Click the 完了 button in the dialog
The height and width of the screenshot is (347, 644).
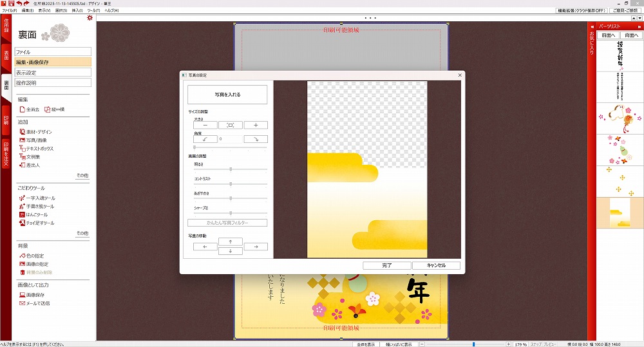[386, 265]
